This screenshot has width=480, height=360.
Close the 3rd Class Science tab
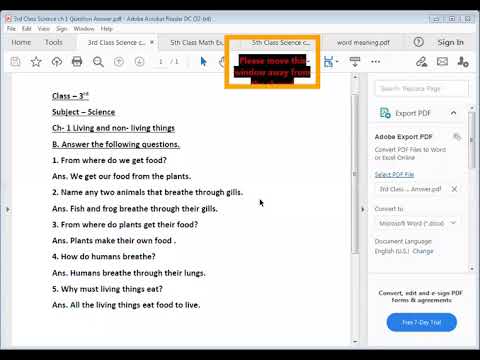point(152,42)
